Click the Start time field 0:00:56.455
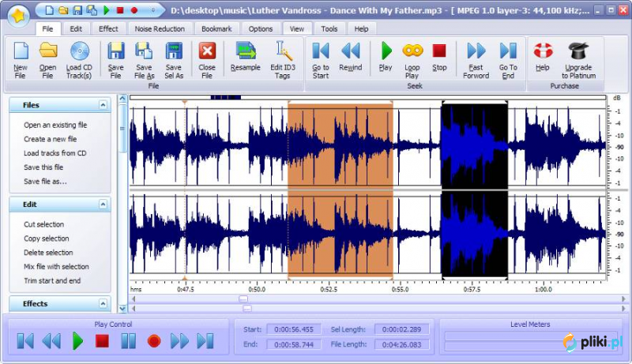 [x=294, y=329]
